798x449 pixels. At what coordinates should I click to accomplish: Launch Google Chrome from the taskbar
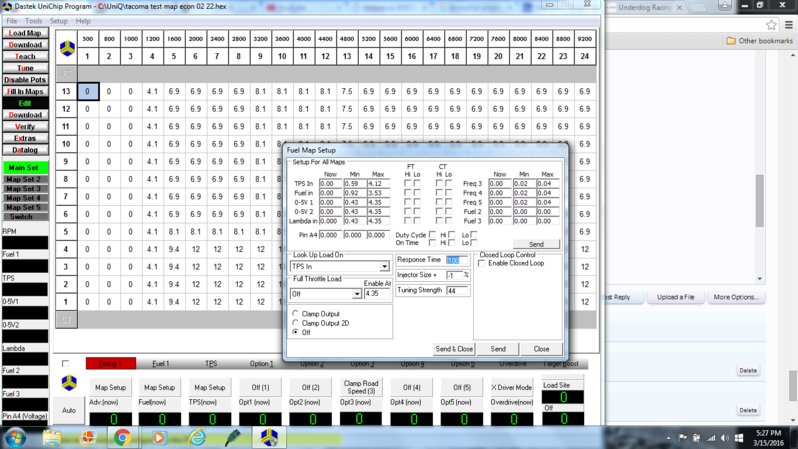tap(122, 438)
